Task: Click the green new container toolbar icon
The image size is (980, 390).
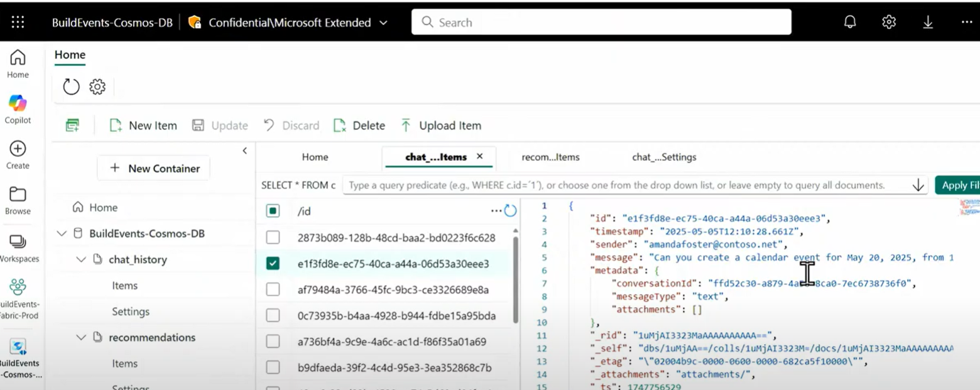Action: 73,126
